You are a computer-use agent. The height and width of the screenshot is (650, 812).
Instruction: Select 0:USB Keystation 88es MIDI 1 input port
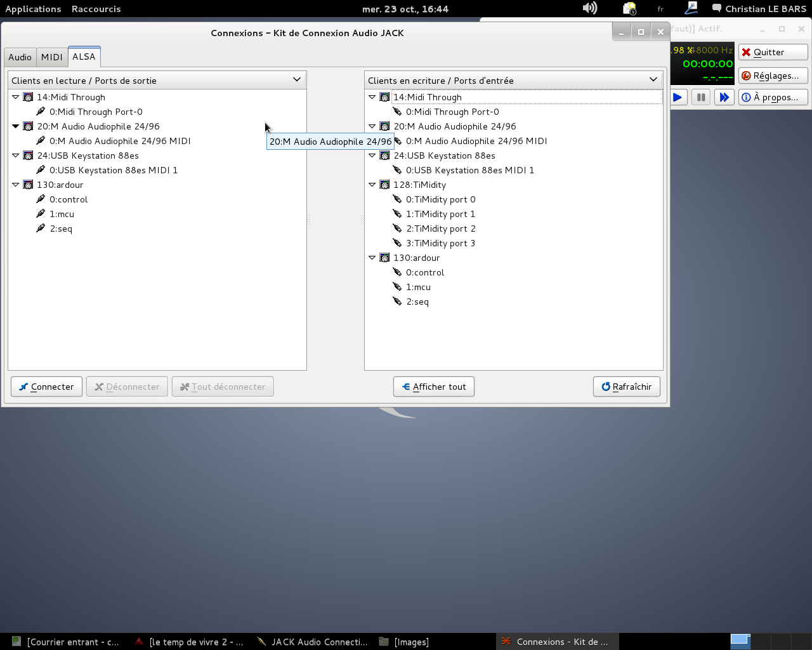[470, 170]
